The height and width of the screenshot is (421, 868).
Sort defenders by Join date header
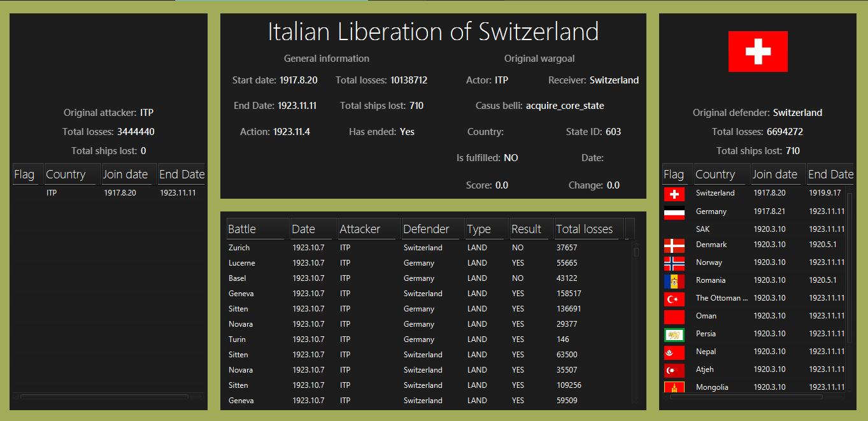click(x=779, y=174)
